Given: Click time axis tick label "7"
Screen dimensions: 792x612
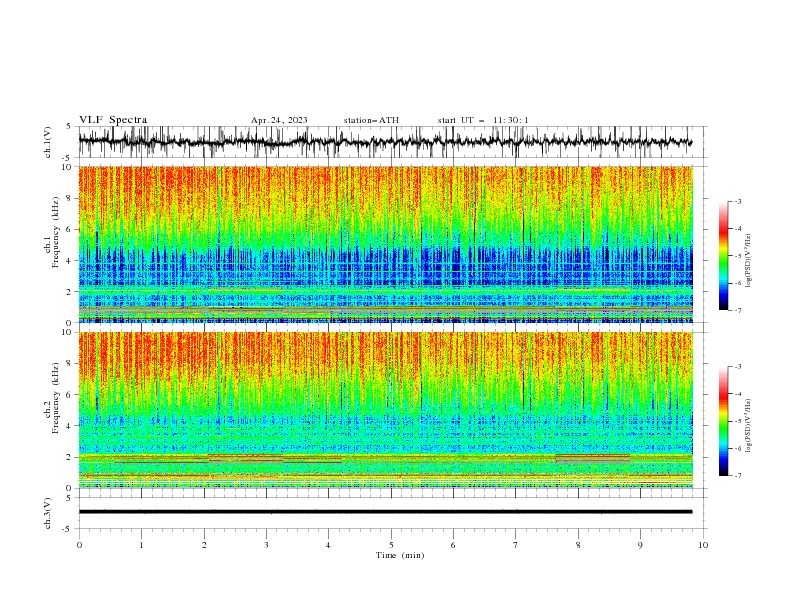Looking at the screenshot, I should pyautogui.click(x=516, y=545).
